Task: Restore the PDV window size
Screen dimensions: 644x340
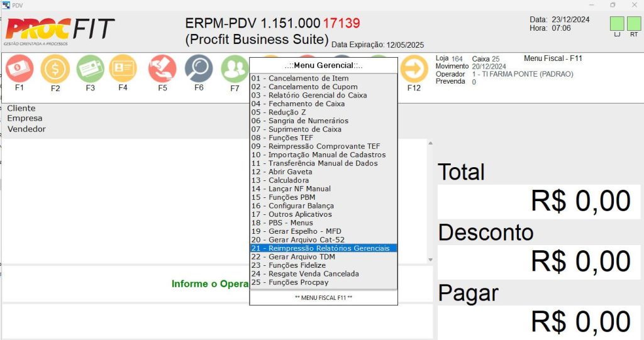Action: (613, 5)
